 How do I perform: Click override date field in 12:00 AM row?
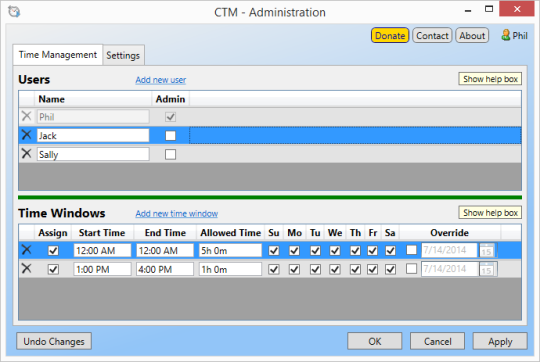(x=450, y=250)
